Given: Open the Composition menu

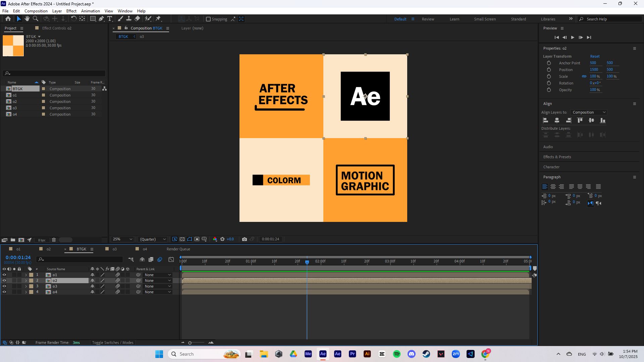Looking at the screenshot, I should coord(36,11).
